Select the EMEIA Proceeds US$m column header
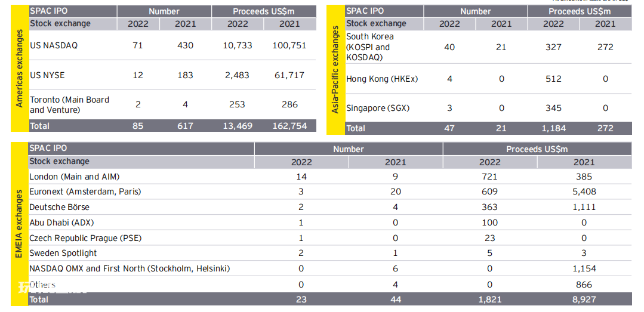 click(537, 149)
